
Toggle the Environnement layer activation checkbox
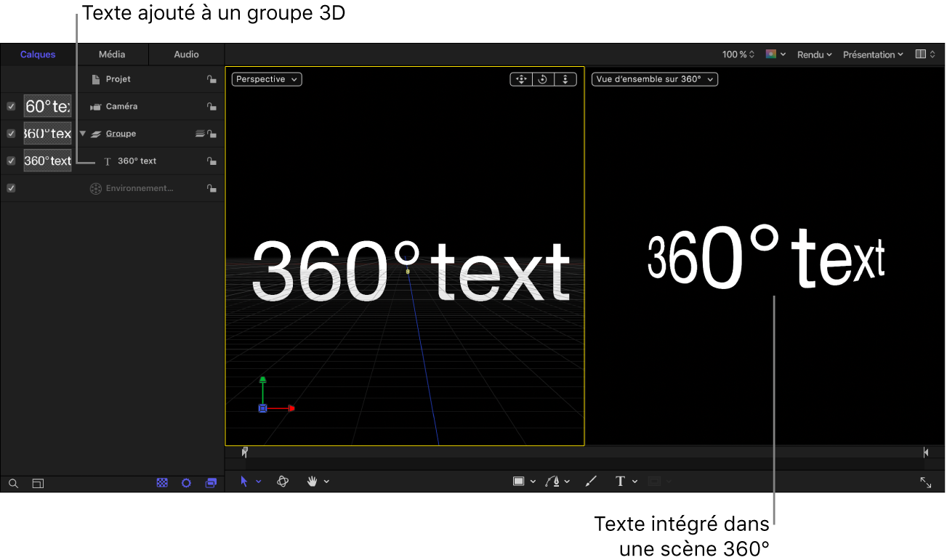[11, 187]
